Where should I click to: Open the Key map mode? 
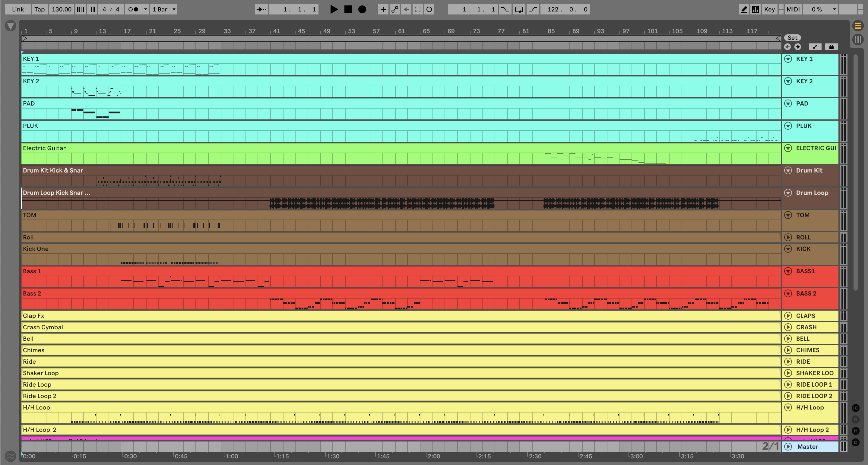coord(769,9)
